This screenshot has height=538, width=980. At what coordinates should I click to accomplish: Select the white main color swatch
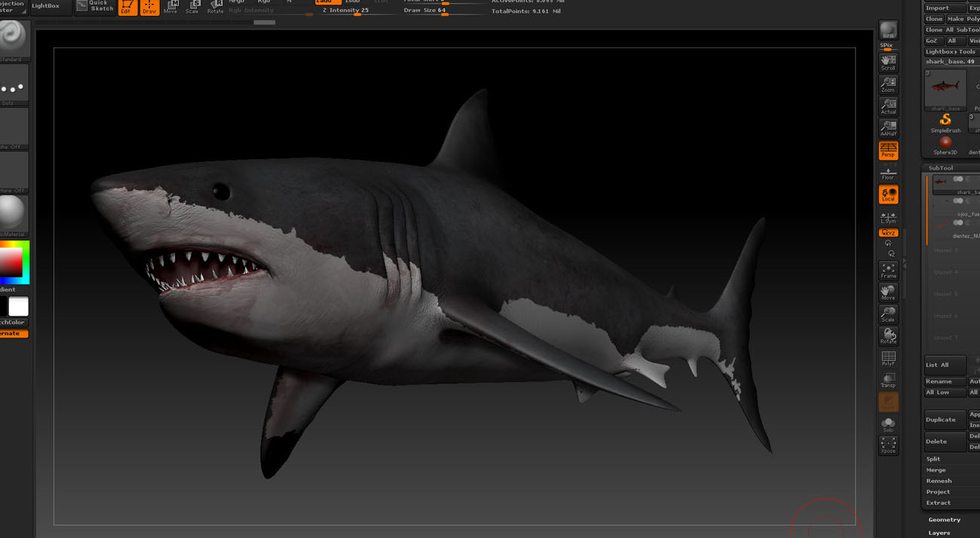tap(19, 306)
